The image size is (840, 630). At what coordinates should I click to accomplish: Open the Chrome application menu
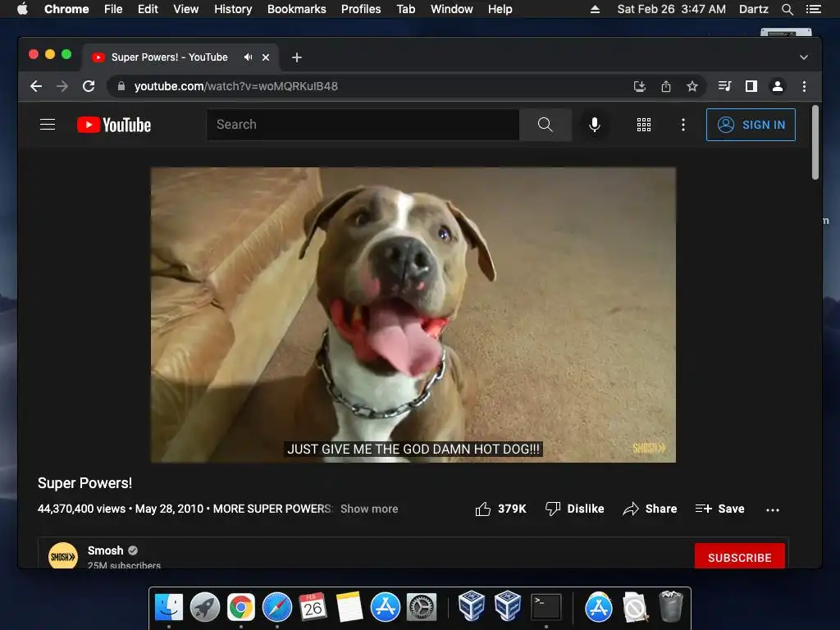pyautogui.click(x=66, y=9)
